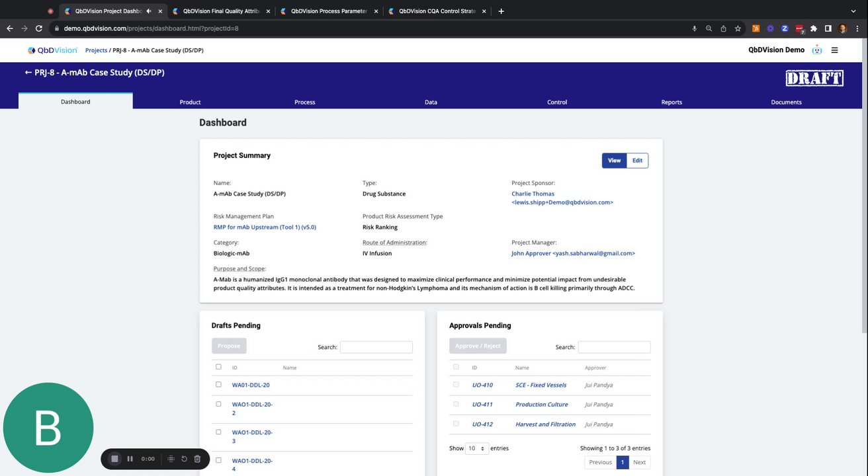Screen dimensions: 868x476
Task: Go back in browser history
Action: 9,28
